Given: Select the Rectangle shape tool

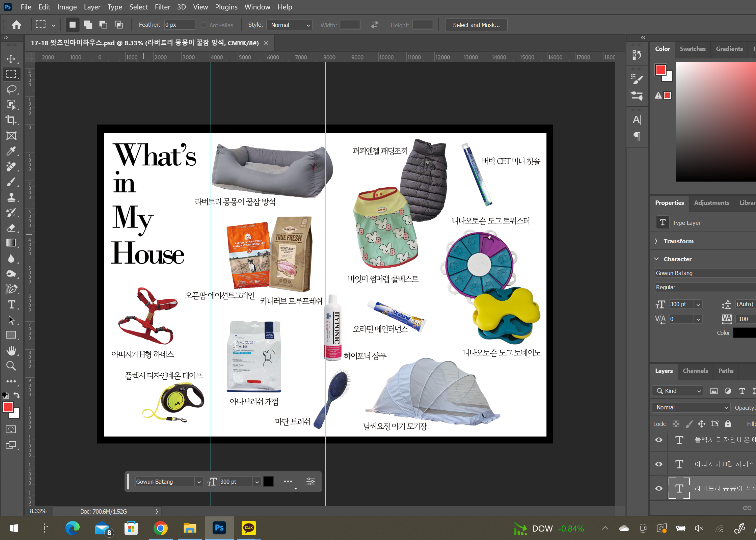Looking at the screenshot, I should coord(11,335).
